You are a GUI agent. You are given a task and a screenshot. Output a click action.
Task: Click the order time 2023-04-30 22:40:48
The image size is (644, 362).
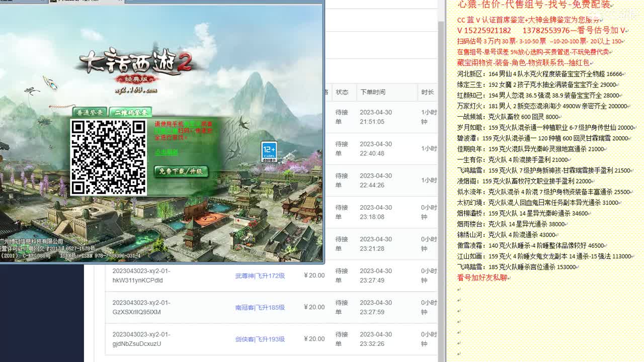pyautogui.click(x=376, y=148)
